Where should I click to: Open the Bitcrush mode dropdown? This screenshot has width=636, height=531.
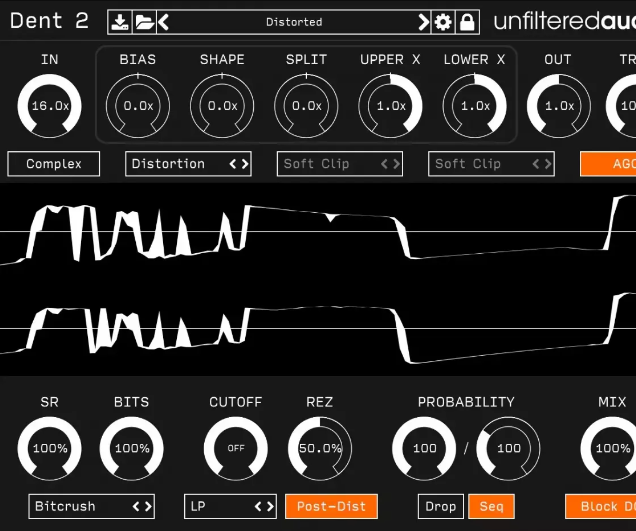point(92,506)
